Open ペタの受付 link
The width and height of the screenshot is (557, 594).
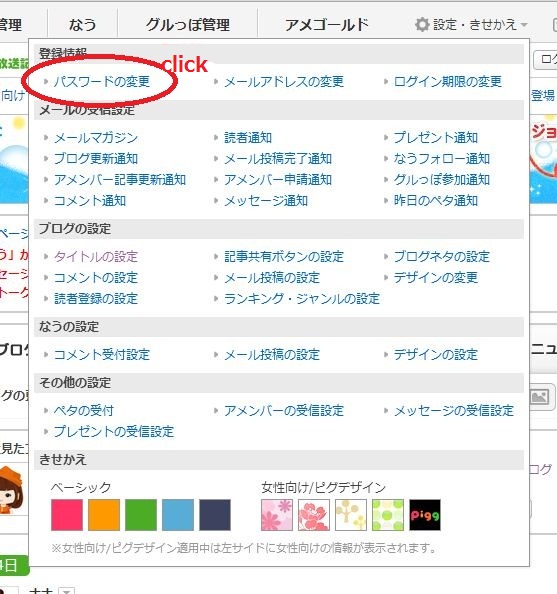[84, 411]
